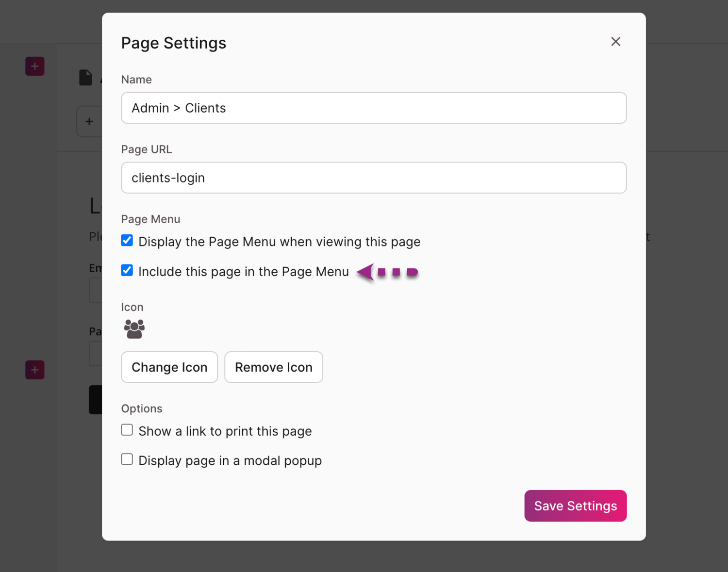
Task: Click the Name text field
Action: tap(373, 108)
